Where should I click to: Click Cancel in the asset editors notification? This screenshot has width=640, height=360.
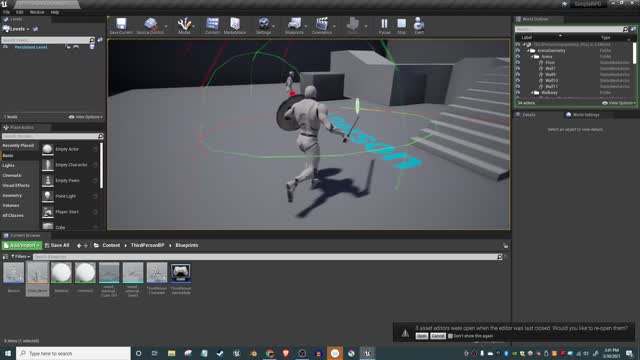pyautogui.click(x=438, y=336)
